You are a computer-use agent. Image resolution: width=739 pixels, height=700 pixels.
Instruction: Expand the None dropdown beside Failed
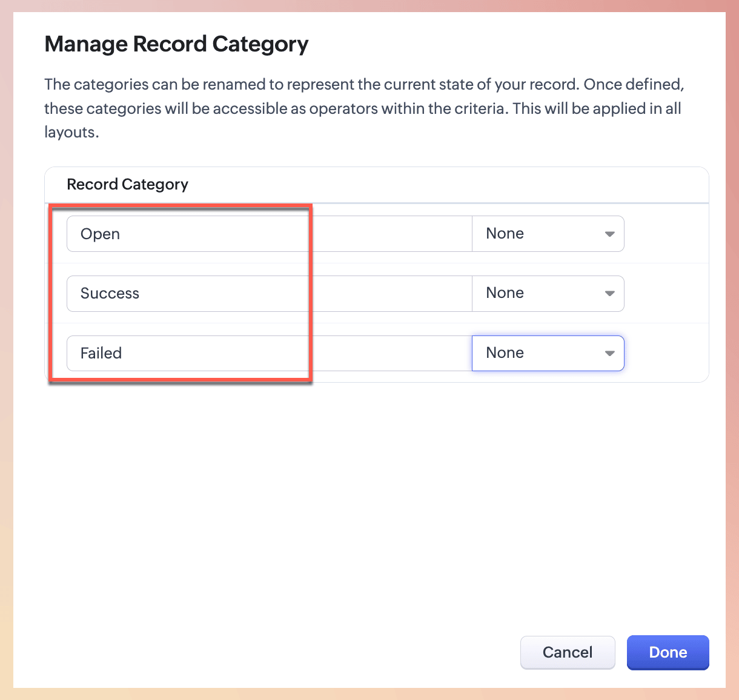tap(548, 353)
